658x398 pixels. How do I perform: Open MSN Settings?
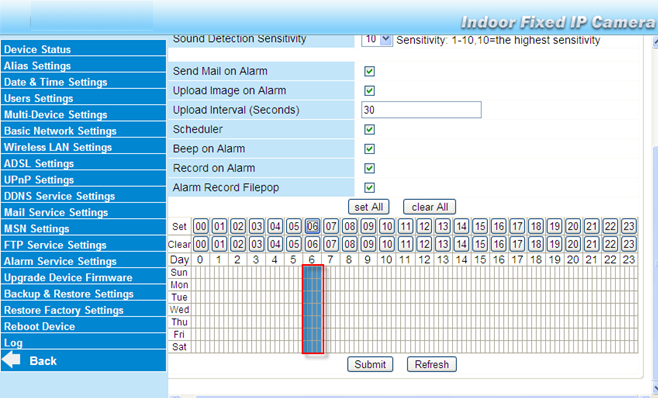click(83, 228)
